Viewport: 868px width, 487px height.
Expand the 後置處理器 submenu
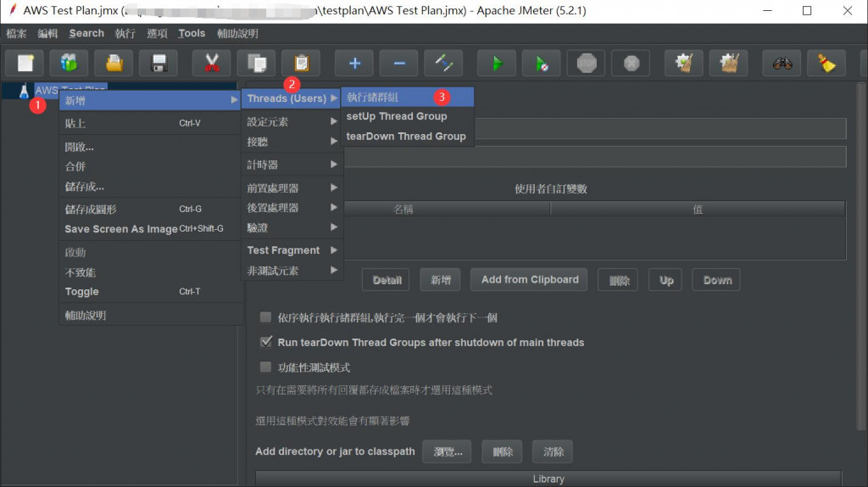coord(292,208)
